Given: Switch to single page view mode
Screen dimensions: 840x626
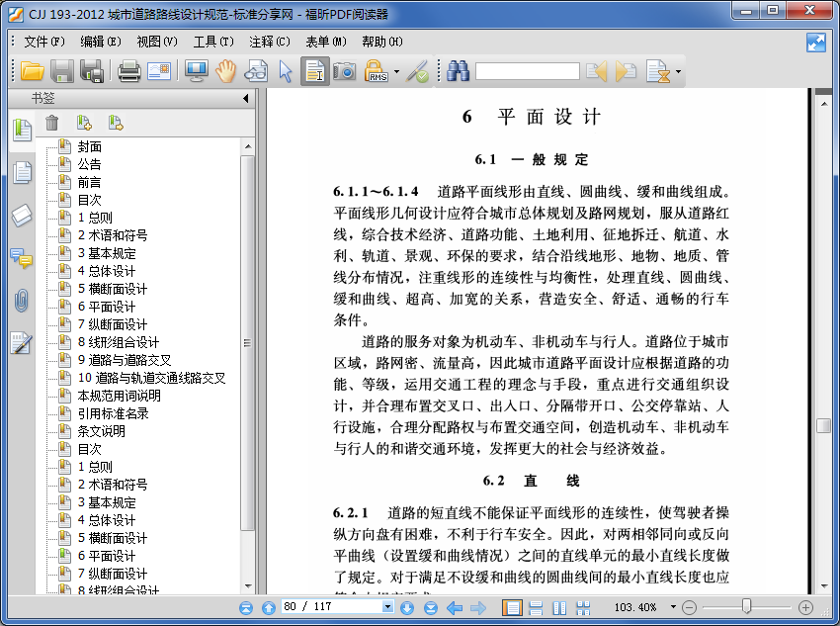Looking at the screenshot, I should coord(512,607).
